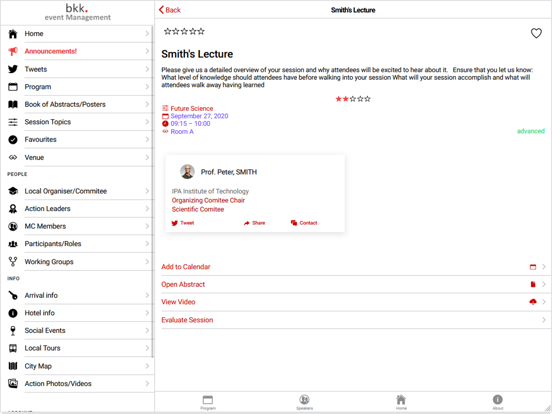Go Back from Smith's Lecture

click(169, 10)
